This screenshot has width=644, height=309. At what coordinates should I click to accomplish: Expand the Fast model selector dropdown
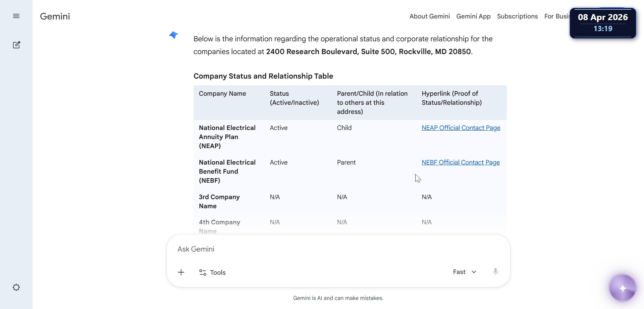[465, 272]
